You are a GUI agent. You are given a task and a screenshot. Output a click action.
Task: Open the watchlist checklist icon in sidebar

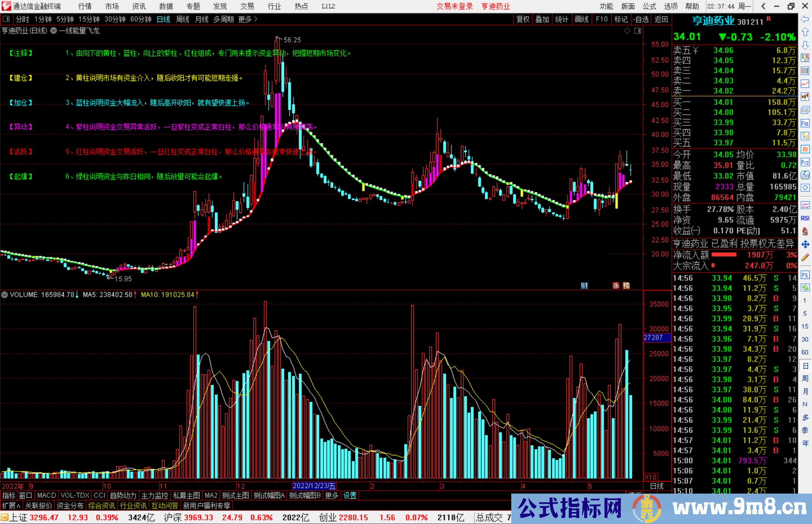coord(805,58)
